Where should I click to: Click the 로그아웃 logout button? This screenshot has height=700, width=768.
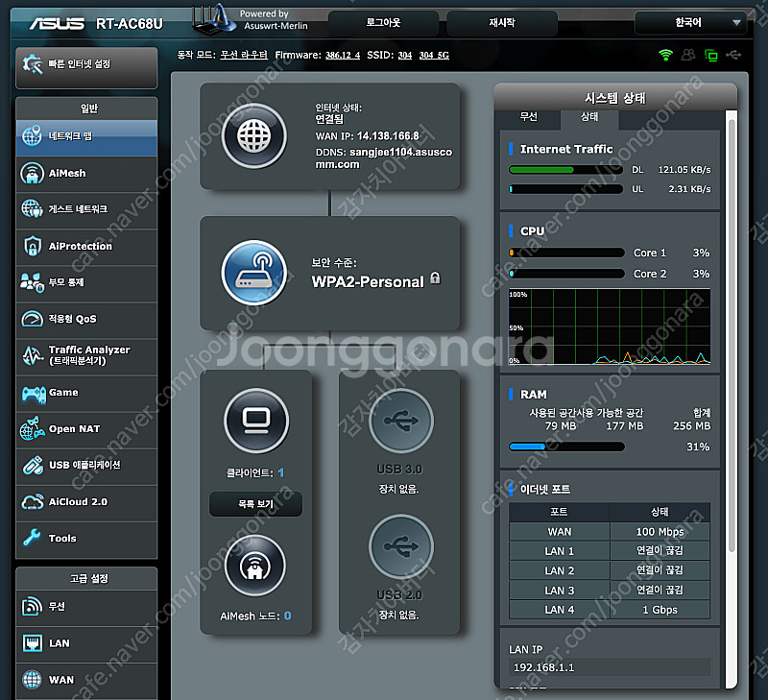pyautogui.click(x=383, y=22)
